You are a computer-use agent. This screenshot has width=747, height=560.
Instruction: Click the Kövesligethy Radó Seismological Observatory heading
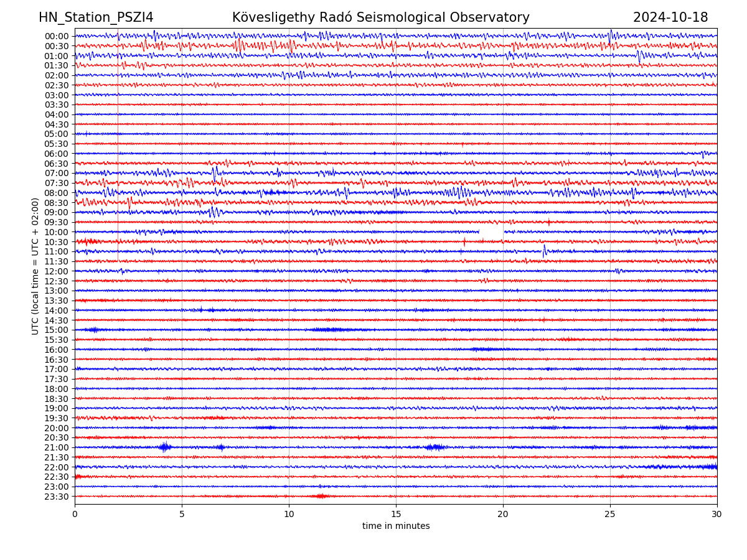coord(380,18)
